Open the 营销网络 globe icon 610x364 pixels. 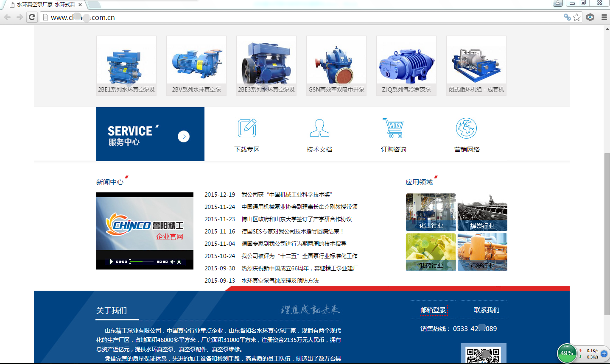tap(466, 128)
